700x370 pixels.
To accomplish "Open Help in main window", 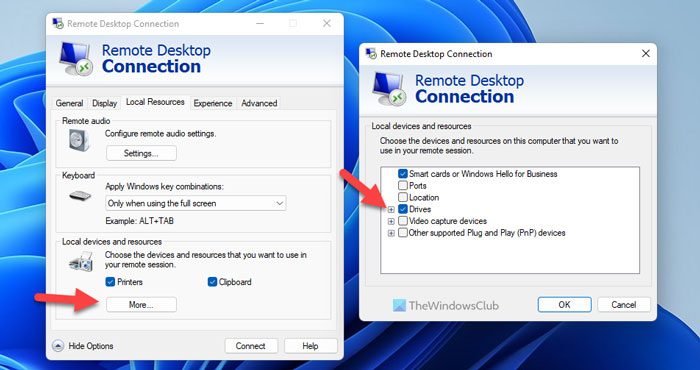I will [310, 346].
